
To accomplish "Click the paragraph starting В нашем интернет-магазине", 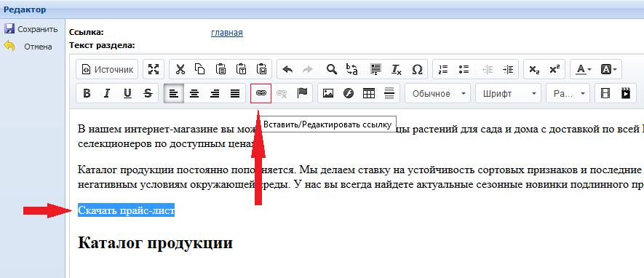I will point(361,136).
